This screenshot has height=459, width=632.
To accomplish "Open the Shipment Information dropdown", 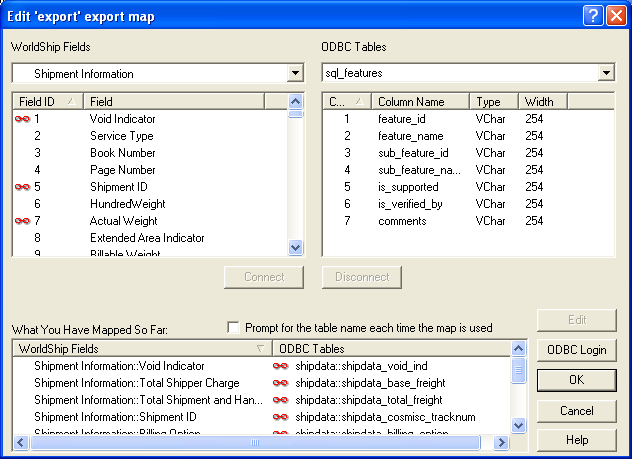I will pos(295,73).
